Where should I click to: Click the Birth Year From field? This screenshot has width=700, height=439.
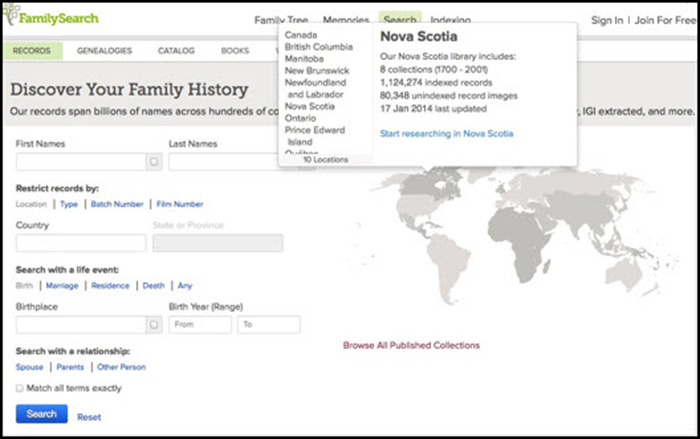coord(200,325)
